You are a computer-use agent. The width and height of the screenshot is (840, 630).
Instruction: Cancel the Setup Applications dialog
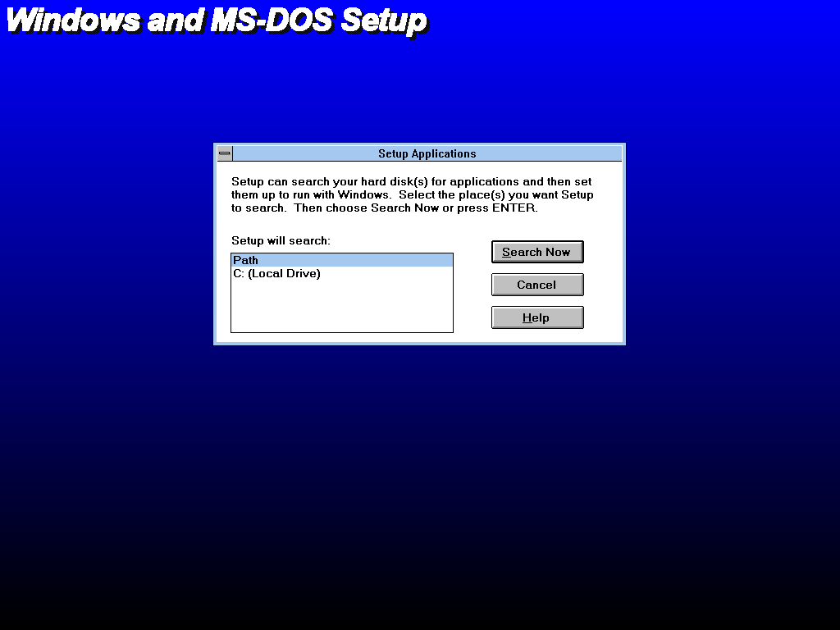pyautogui.click(x=537, y=285)
